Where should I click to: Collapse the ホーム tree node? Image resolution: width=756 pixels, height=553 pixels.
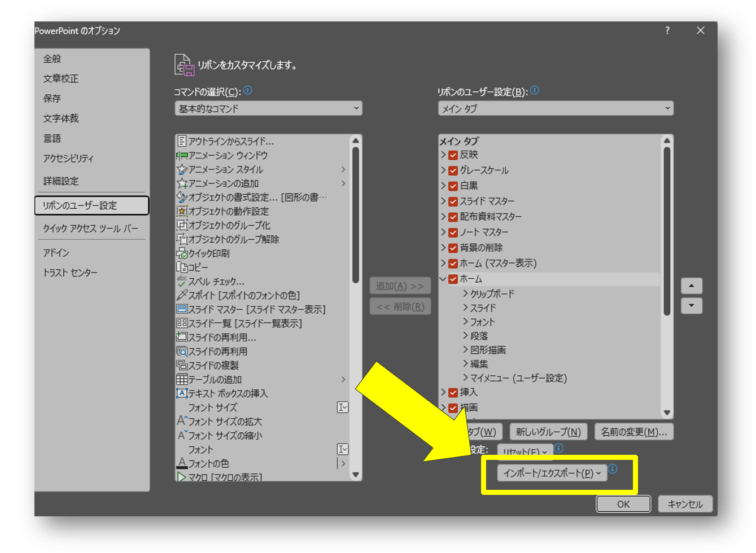(443, 279)
